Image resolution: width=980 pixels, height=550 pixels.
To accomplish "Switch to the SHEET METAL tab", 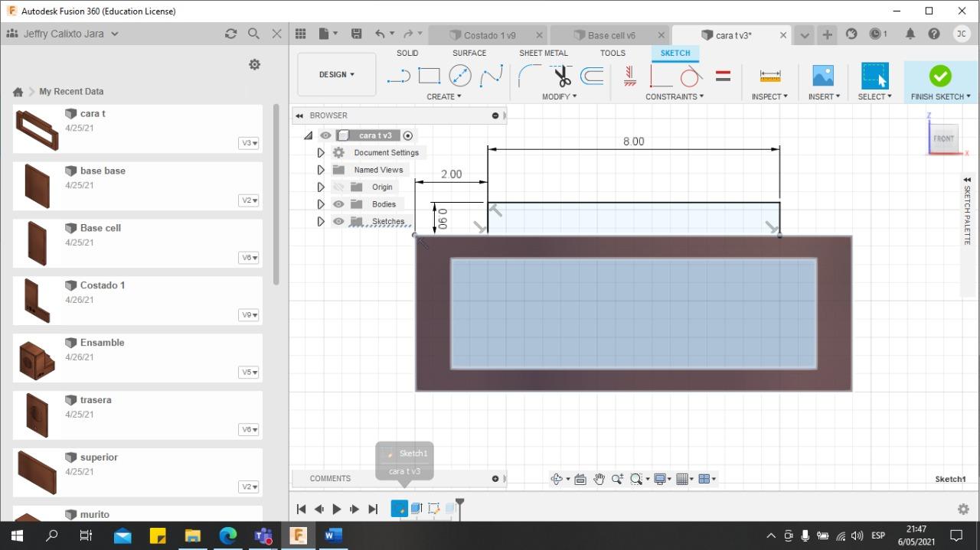I will pos(544,53).
